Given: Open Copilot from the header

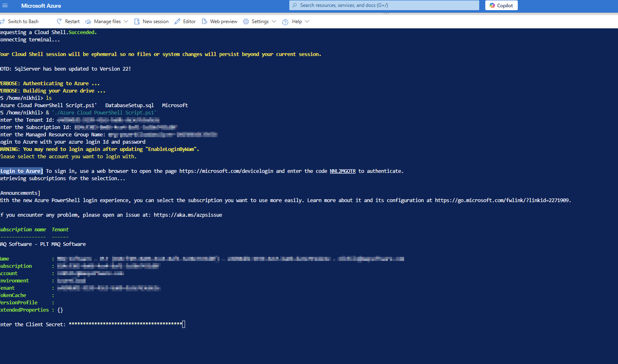Looking at the screenshot, I should tap(501, 6).
